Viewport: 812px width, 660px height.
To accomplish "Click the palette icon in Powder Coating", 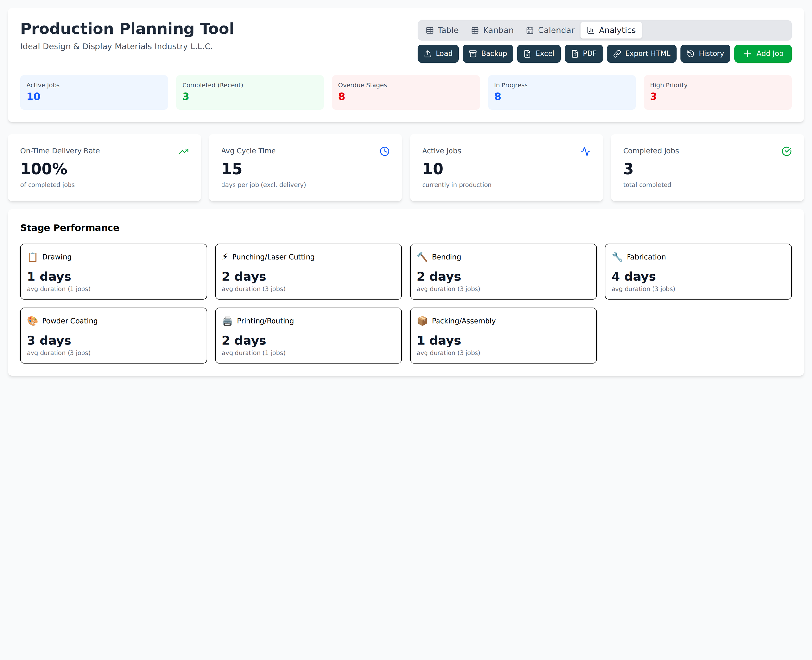I will point(33,321).
